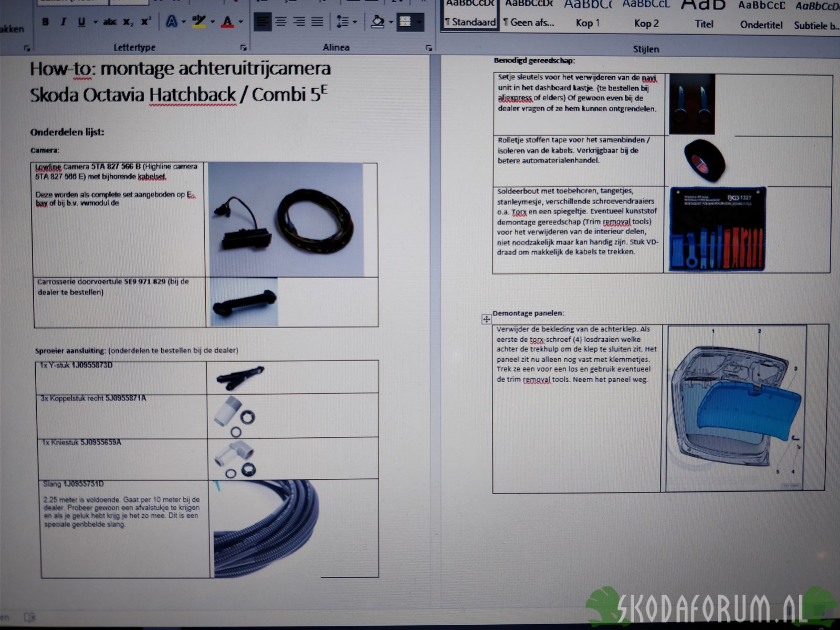
Task: Toggle superscript formatting
Action: point(146,22)
